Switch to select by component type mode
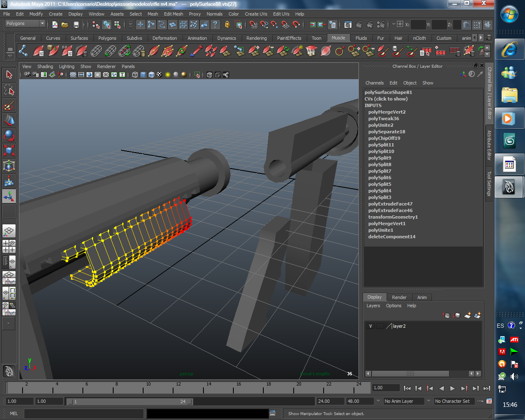 coord(117,25)
